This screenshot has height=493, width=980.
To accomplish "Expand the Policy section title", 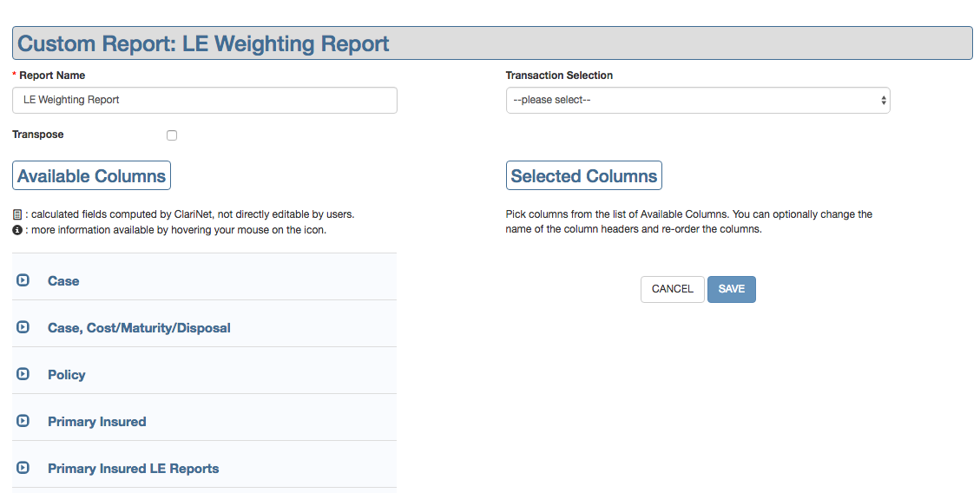I will coord(67,375).
